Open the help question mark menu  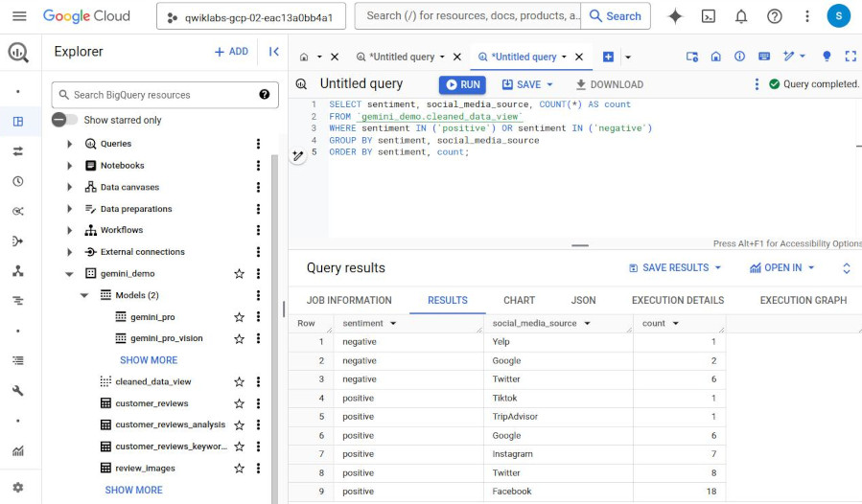[774, 16]
